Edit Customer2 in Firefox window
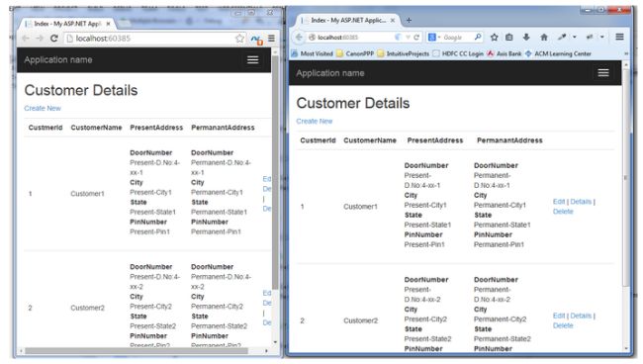Screen dimensions: 643x364 tap(559, 316)
